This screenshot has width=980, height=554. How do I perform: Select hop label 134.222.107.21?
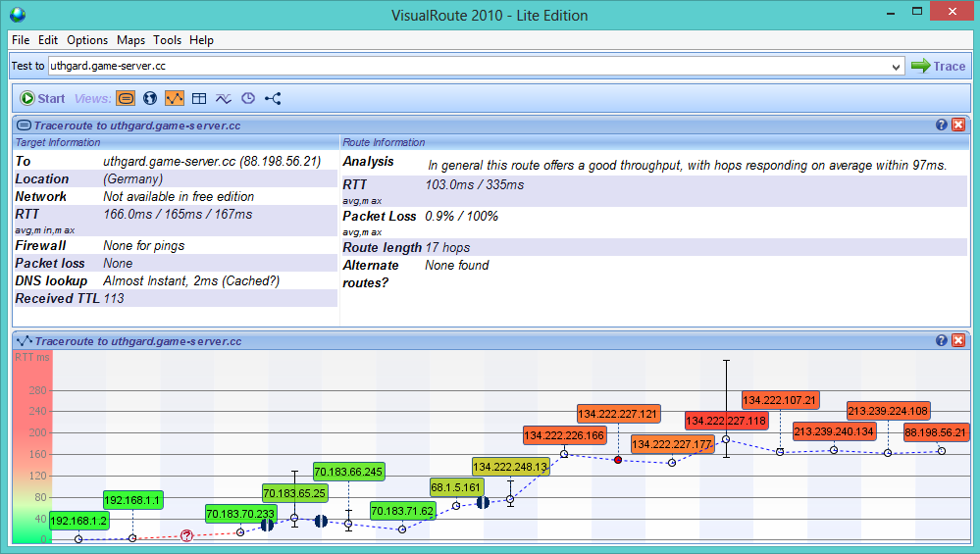pos(779,400)
